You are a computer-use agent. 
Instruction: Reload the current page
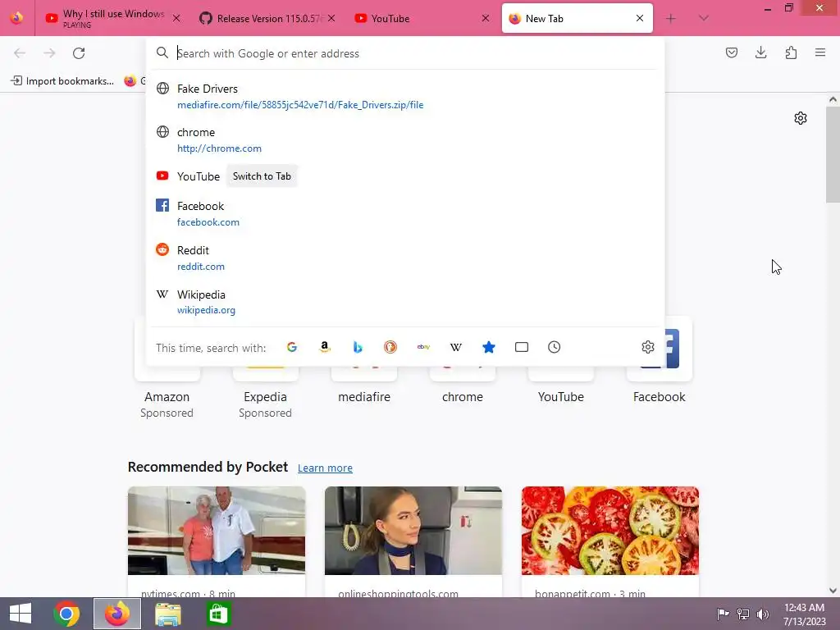pos(79,53)
